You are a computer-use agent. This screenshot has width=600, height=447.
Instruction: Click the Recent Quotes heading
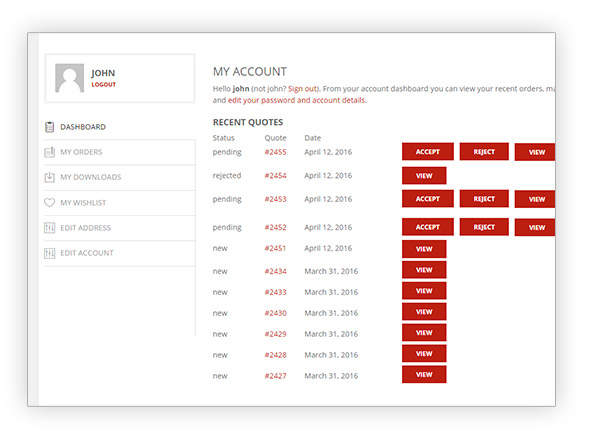tap(248, 122)
